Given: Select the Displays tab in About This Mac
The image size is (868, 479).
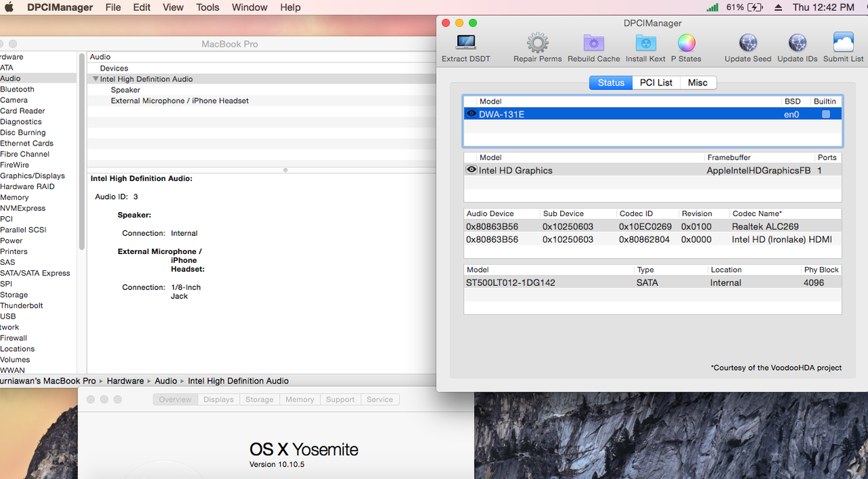Looking at the screenshot, I should [218, 400].
